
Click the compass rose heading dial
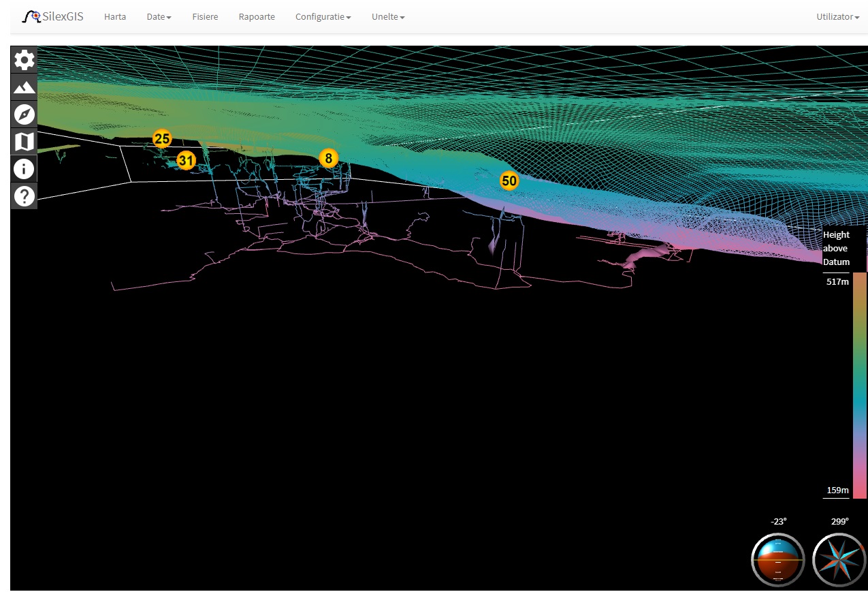[x=839, y=559]
